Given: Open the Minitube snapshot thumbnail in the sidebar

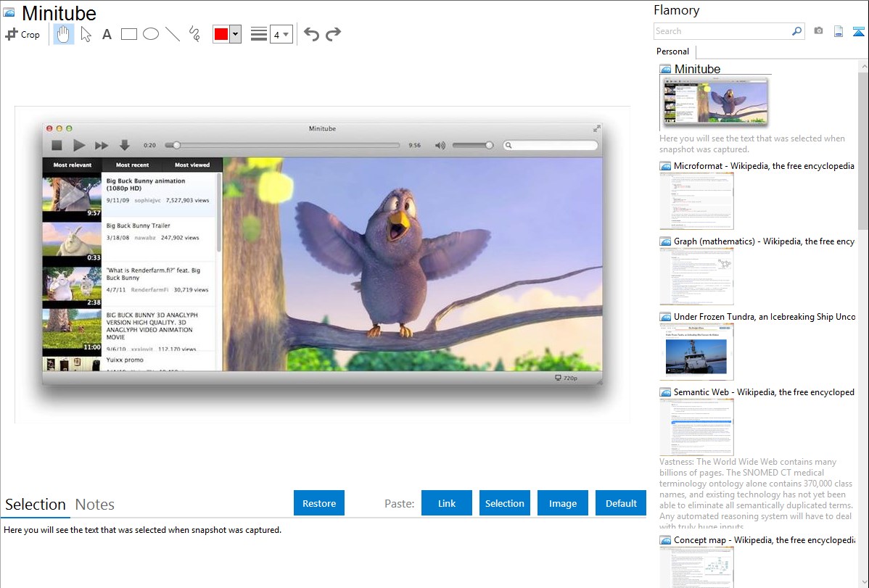Looking at the screenshot, I should tap(715, 102).
